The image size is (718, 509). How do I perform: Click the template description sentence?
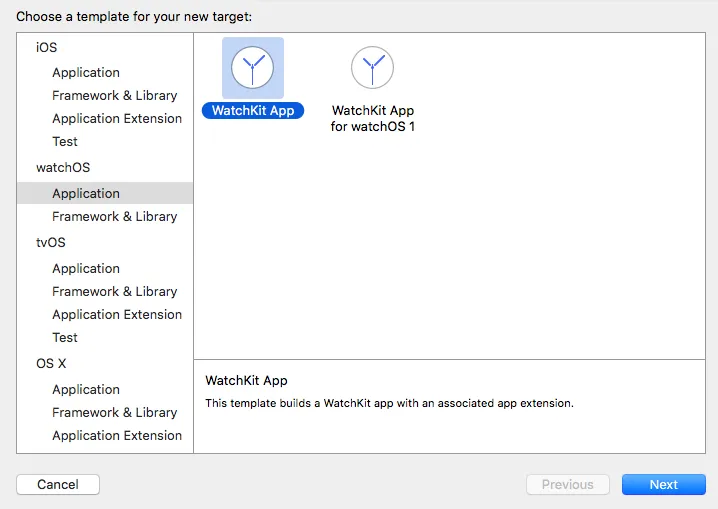pos(389,403)
